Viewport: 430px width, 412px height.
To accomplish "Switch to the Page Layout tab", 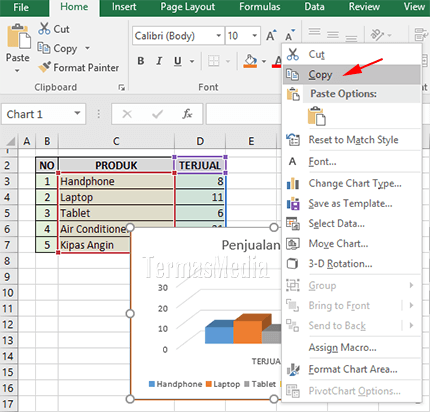I will (x=188, y=7).
